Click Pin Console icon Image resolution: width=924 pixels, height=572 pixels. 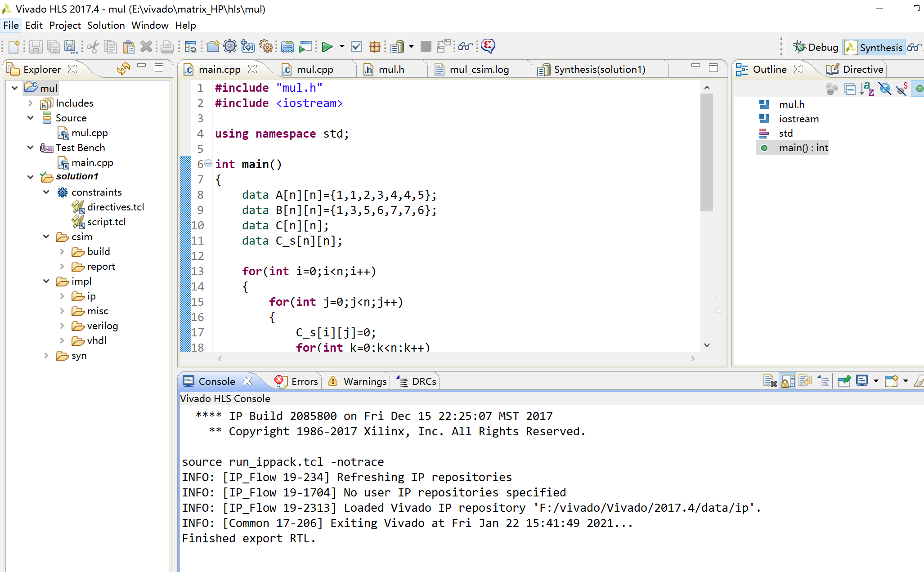click(x=844, y=381)
